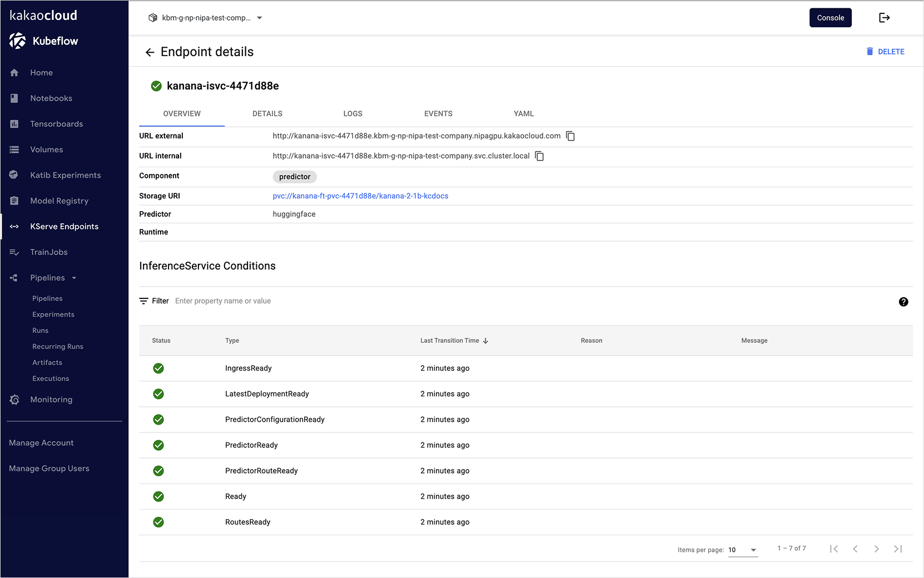Click the PredictorReady status check icon

(158, 445)
